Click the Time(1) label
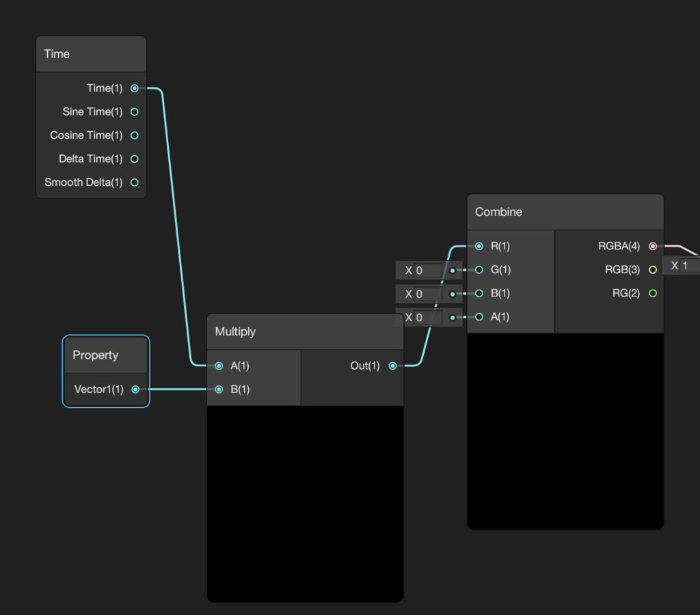This screenshot has width=700, height=615. pyautogui.click(x=105, y=88)
